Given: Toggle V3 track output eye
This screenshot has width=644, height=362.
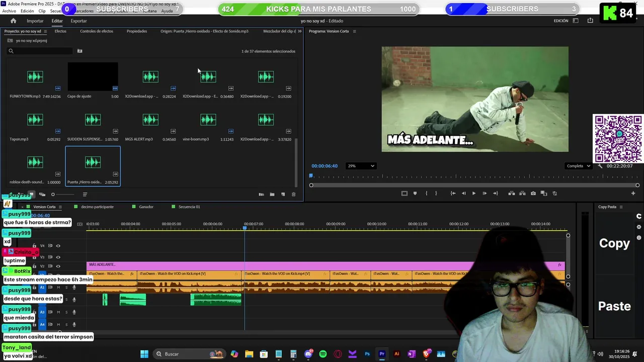Looking at the screenshot, I should pyautogui.click(x=58, y=257).
